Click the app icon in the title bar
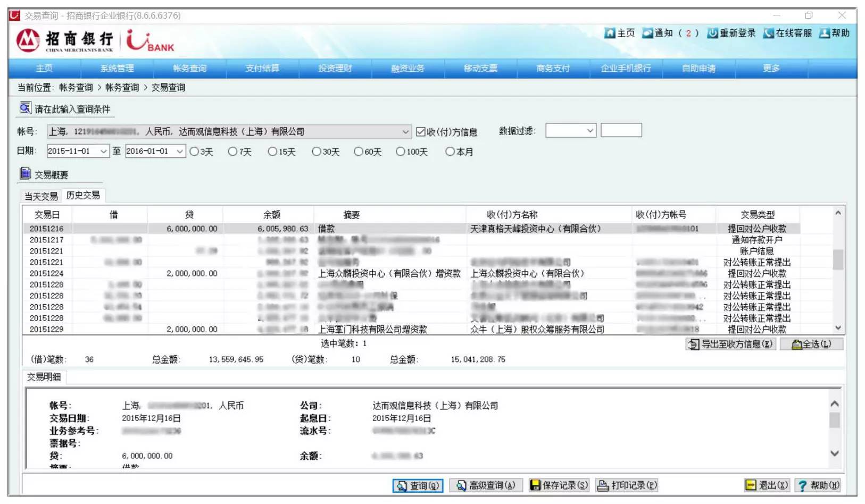The height and width of the screenshot is (504, 865). pos(14,15)
